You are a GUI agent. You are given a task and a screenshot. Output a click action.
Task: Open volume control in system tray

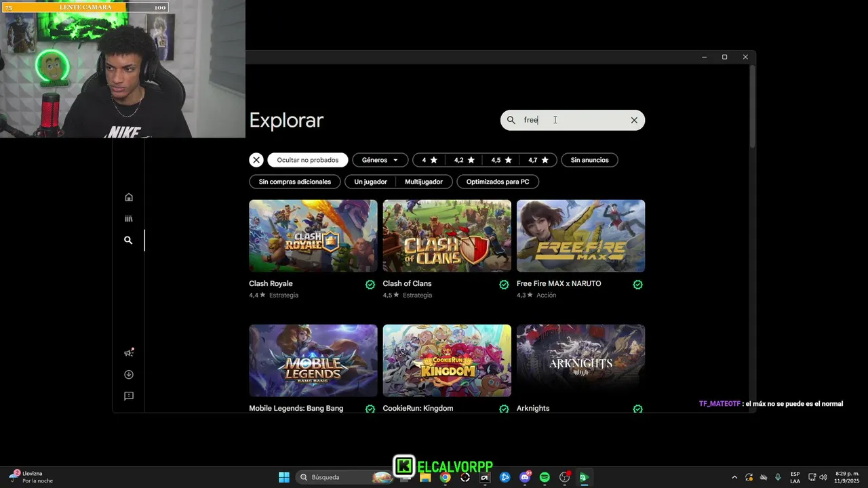(824, 477)
